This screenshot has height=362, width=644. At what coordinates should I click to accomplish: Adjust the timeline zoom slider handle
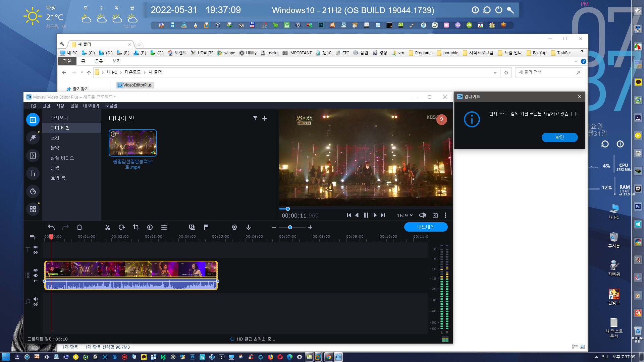290,227
